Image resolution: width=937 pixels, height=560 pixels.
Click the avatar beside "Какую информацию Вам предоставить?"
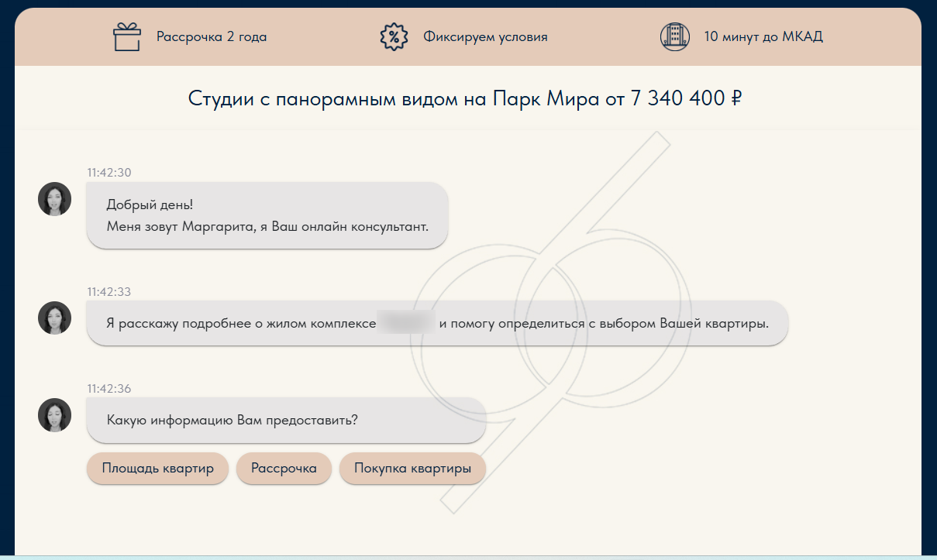tap(54, 415)
